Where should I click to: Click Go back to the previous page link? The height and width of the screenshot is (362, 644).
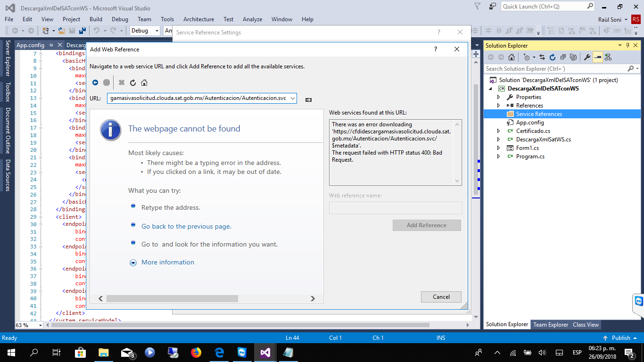(x=186, y=226)
